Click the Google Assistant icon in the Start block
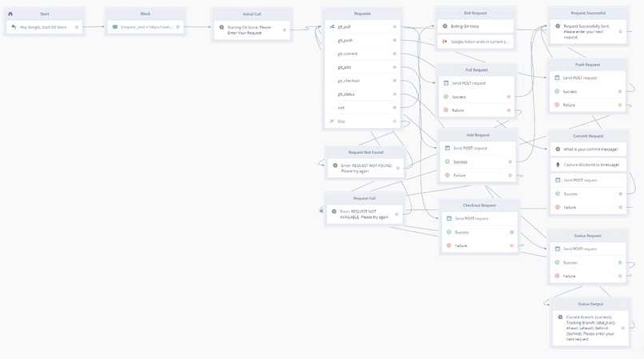 14,26
